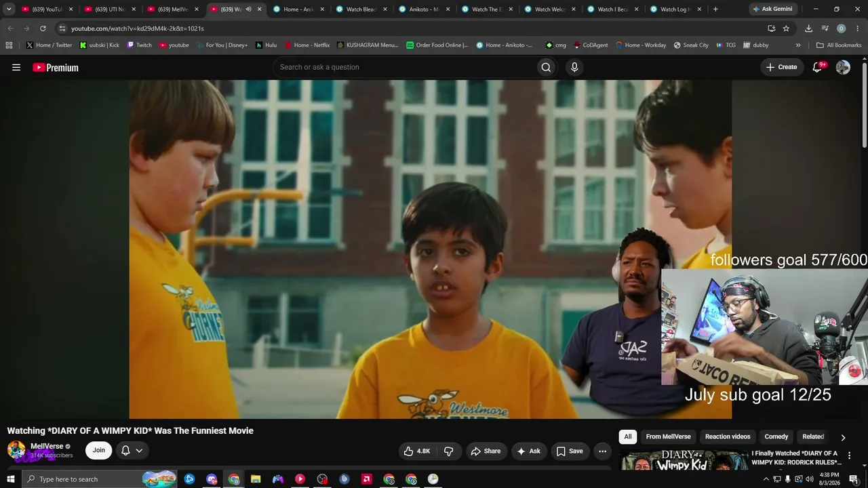Open Chrome three-dot menu

pos(858,28)
